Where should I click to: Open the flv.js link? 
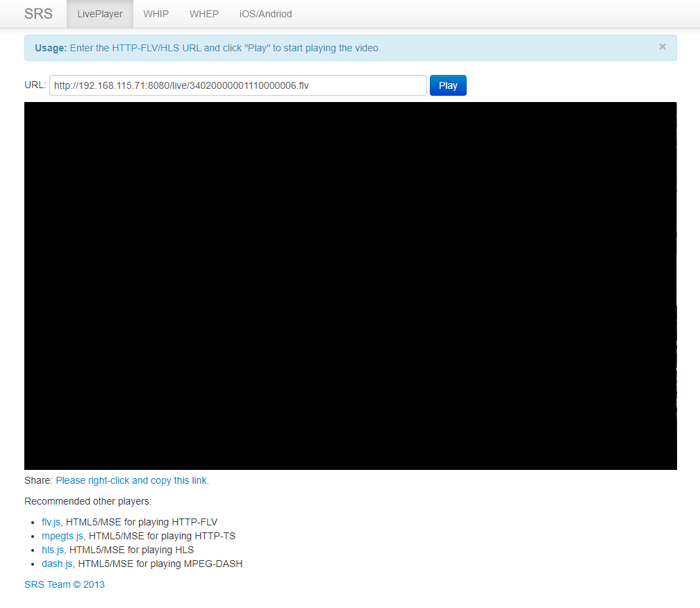pyautogui.click(x=51, y=522)
